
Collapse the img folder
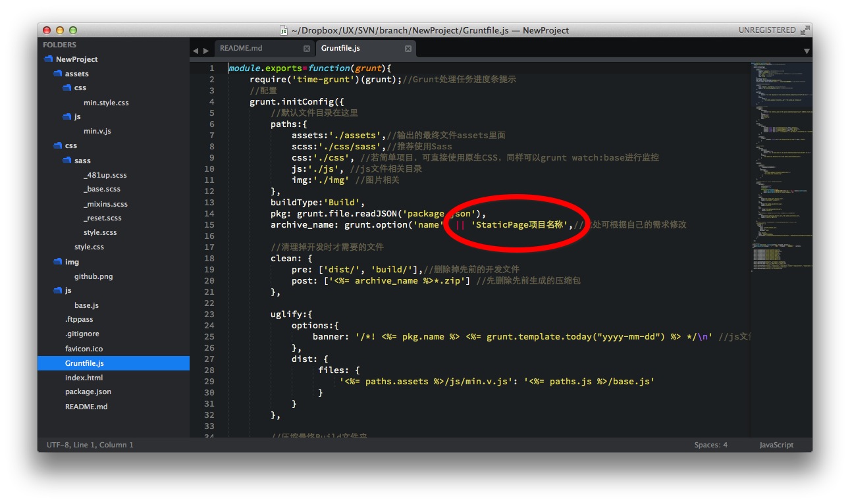[57, 262]
